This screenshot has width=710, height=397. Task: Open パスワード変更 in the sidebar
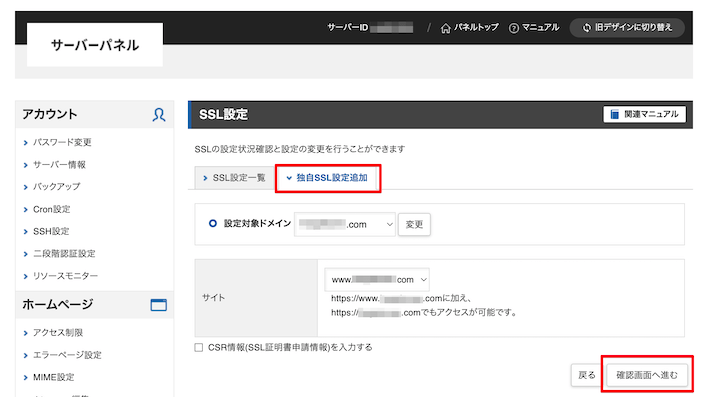click(x=62, y=143)
